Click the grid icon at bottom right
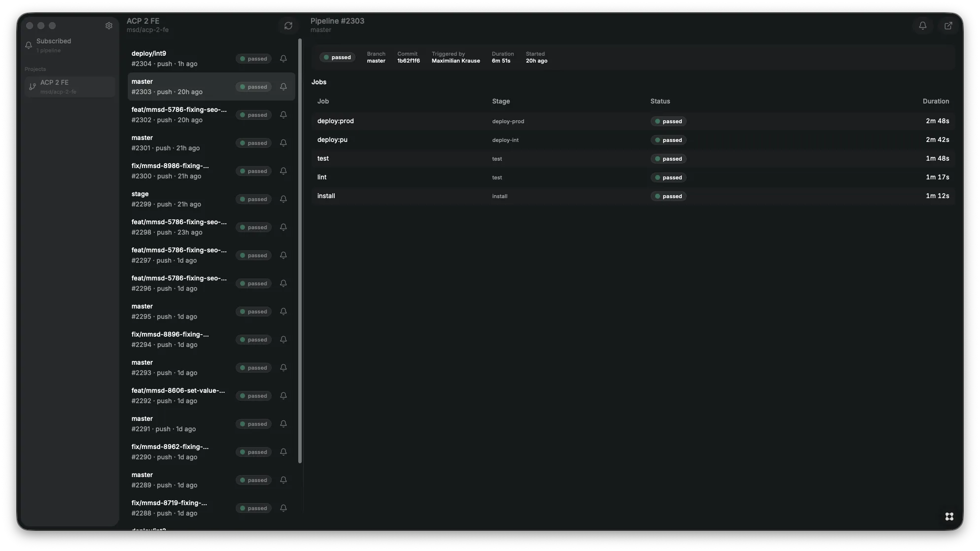Image resolution: width=980 pixels, height=551 pixels. click(949, 517)
